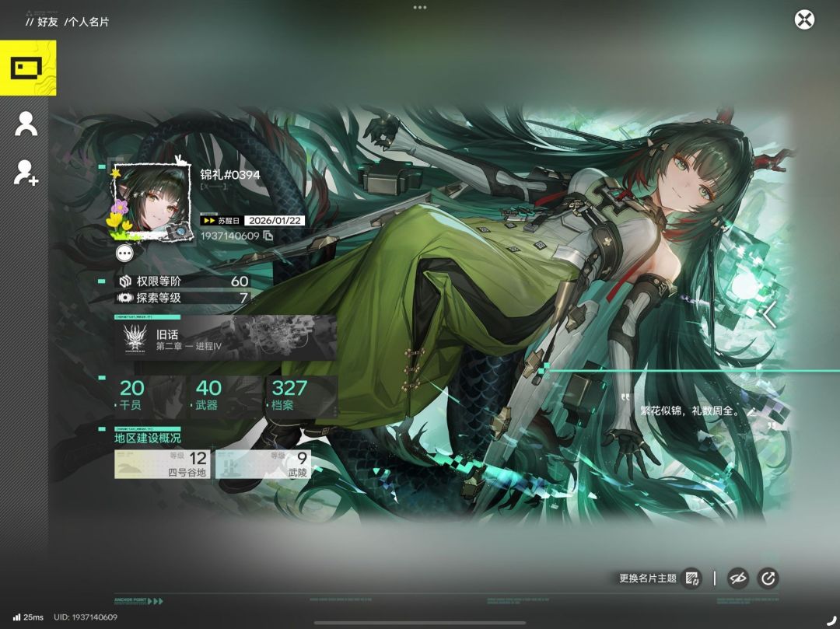Click the 地区建设概况 heading

point(147,438)
